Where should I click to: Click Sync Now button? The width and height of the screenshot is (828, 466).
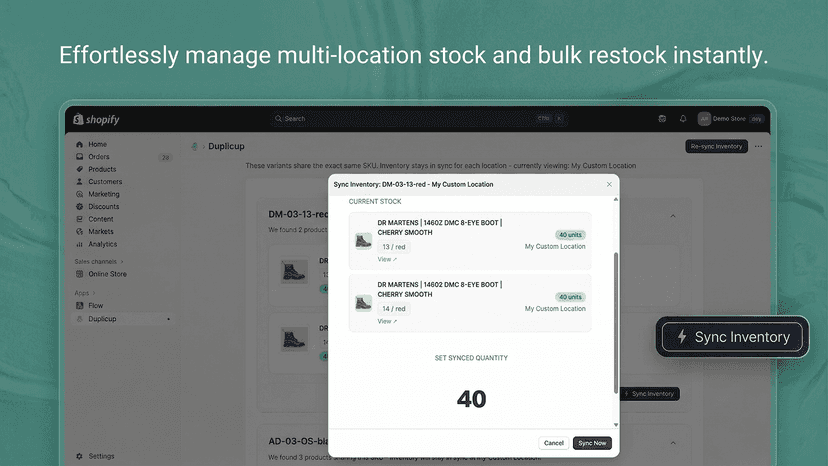(592, 443)
